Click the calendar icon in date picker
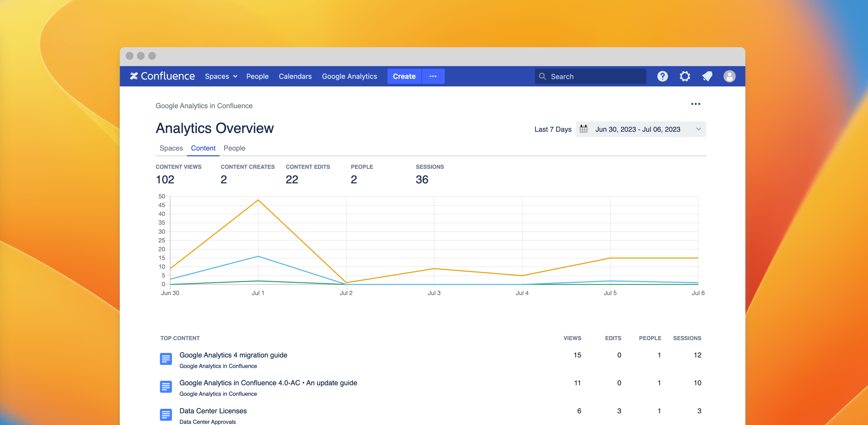The height and width of the screenshot is (425, 868). coord(584,129)
